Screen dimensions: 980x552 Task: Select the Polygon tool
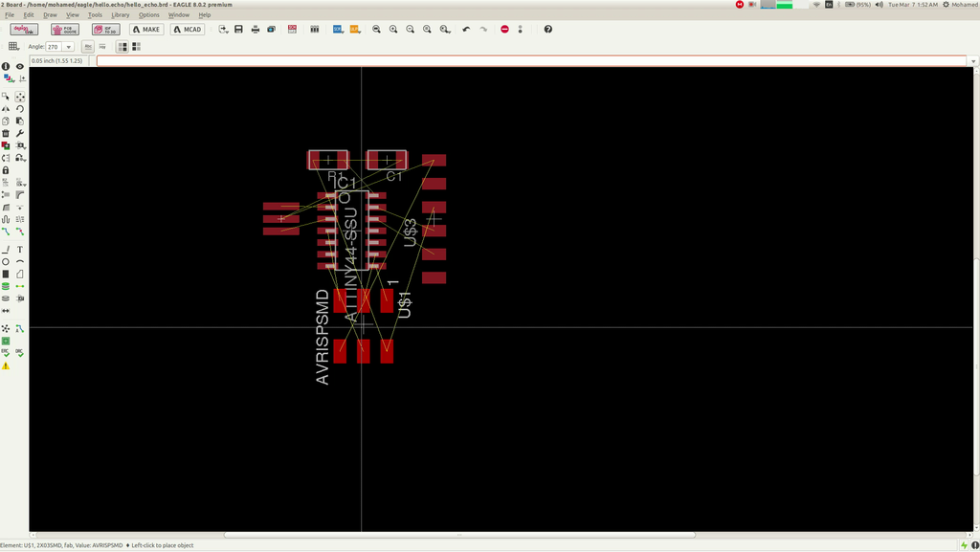point(20,275)
